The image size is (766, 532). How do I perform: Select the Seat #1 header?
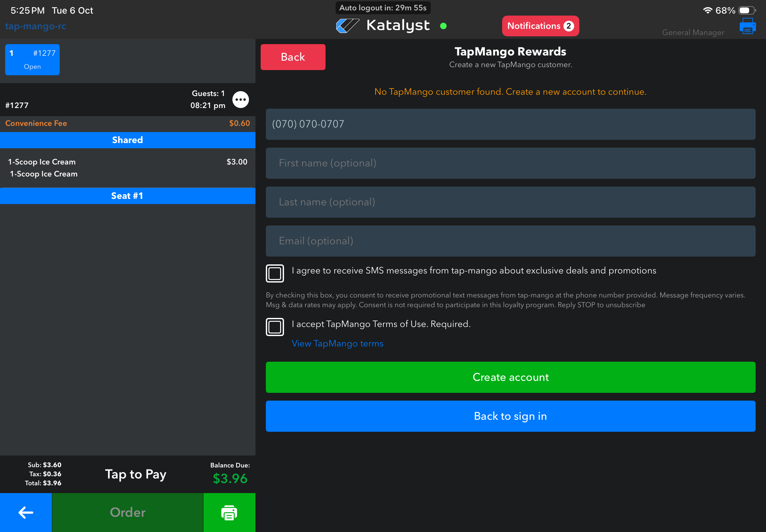tap(128, 196)
